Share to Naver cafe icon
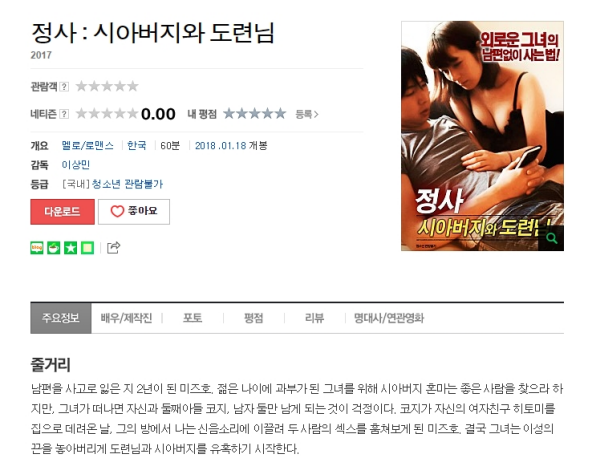This screenshot has width=600, height=470. point(54,248)
